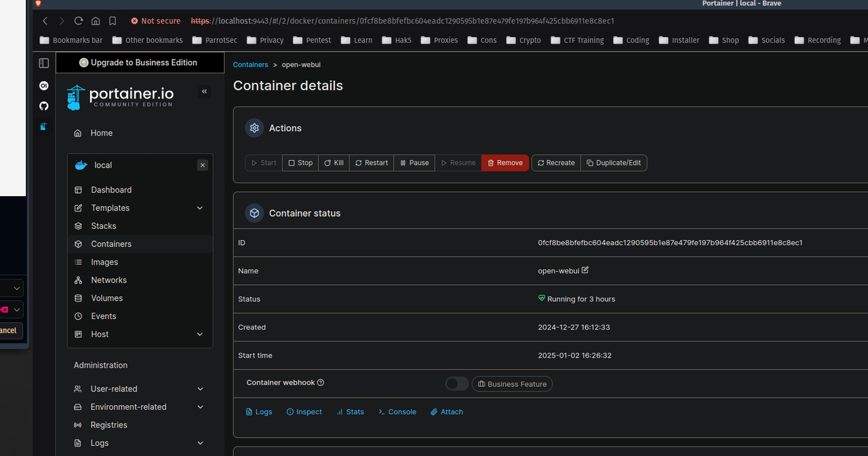Image resolution: width=868 pixels, height=456 pixels.
Task: Open the Crypto bookmark folder
Action: click(524, 40)
